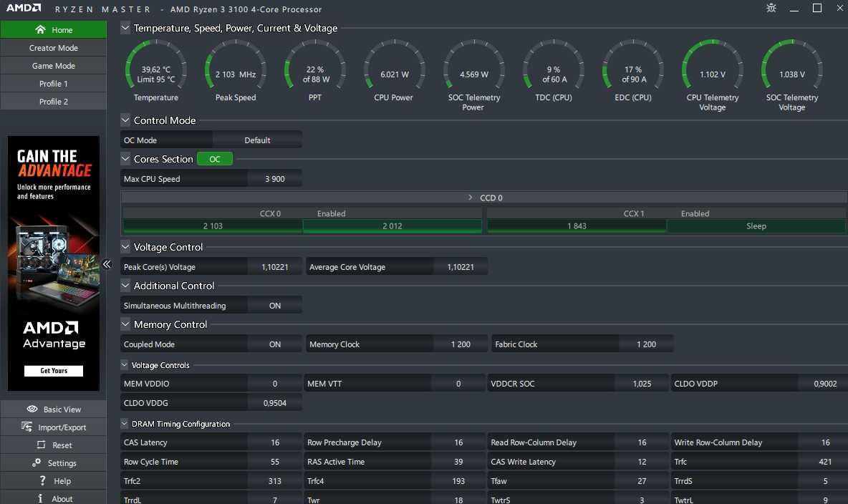Click the CLDO VDDP value 0,9002
Image resolution: width=848 pixels, height=504 pixels.
click(825, 384)
